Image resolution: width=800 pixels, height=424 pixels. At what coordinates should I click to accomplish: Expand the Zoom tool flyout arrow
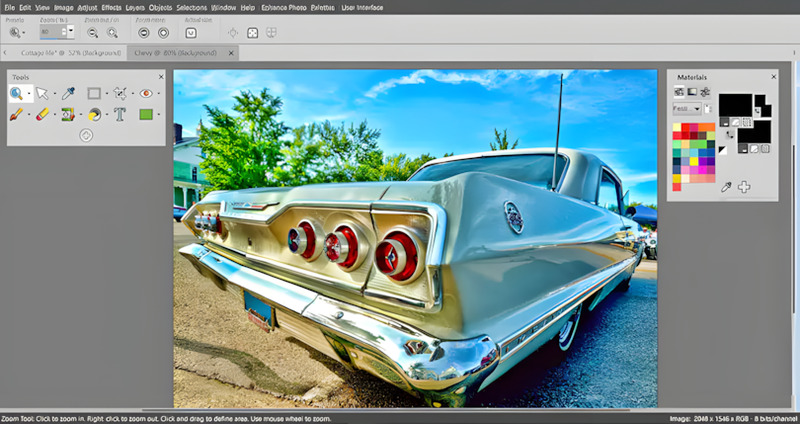[29, 94]
